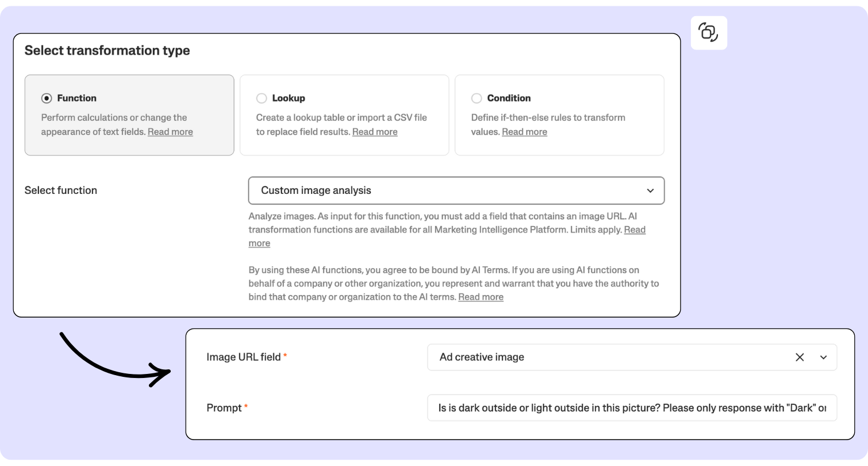Open Read more link about AI terms
This screenshot has height=466, width=868.
(x=481, y=297)
